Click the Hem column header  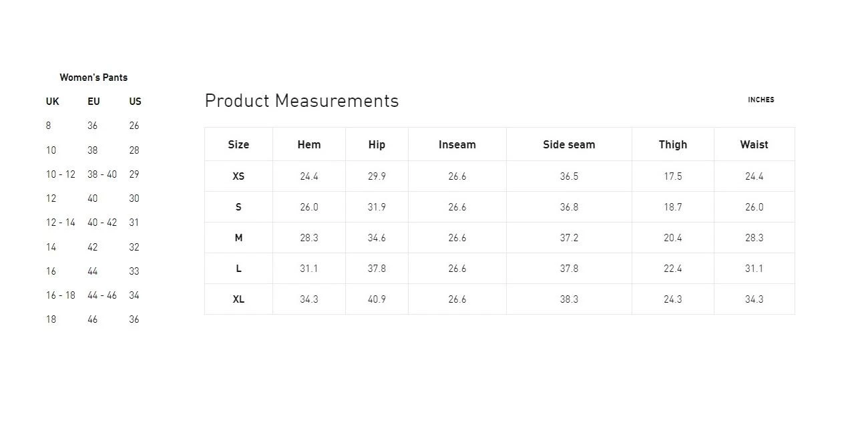[309, 144]
